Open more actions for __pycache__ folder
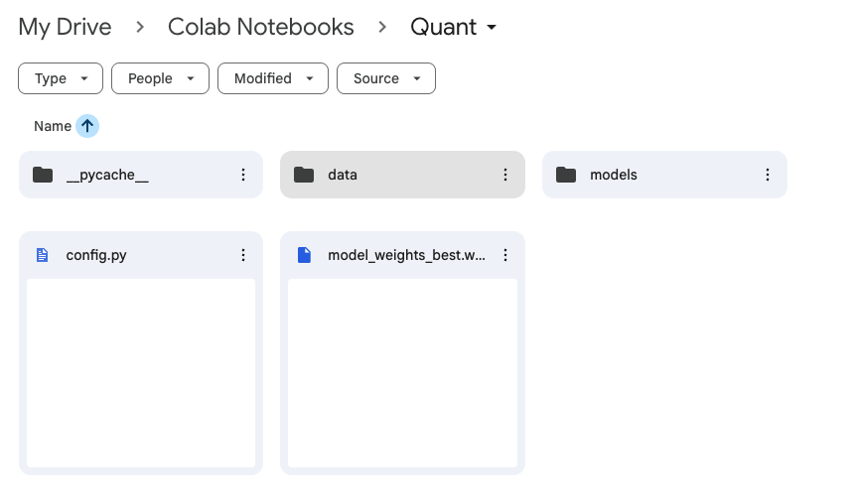857x504 pixels. (x=243, y=175)
